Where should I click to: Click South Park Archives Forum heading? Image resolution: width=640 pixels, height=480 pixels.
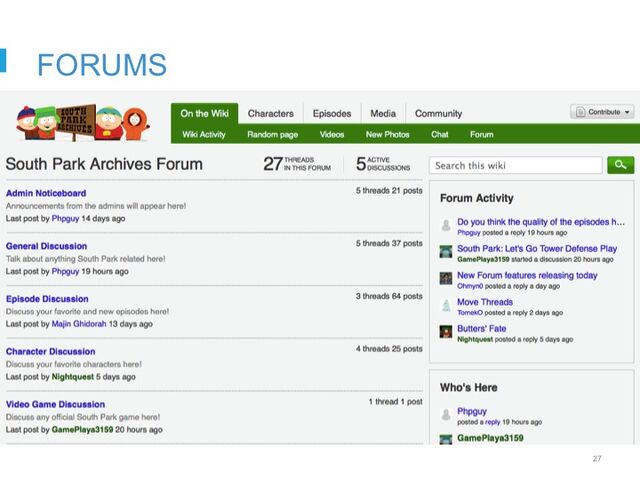point(104,164)
